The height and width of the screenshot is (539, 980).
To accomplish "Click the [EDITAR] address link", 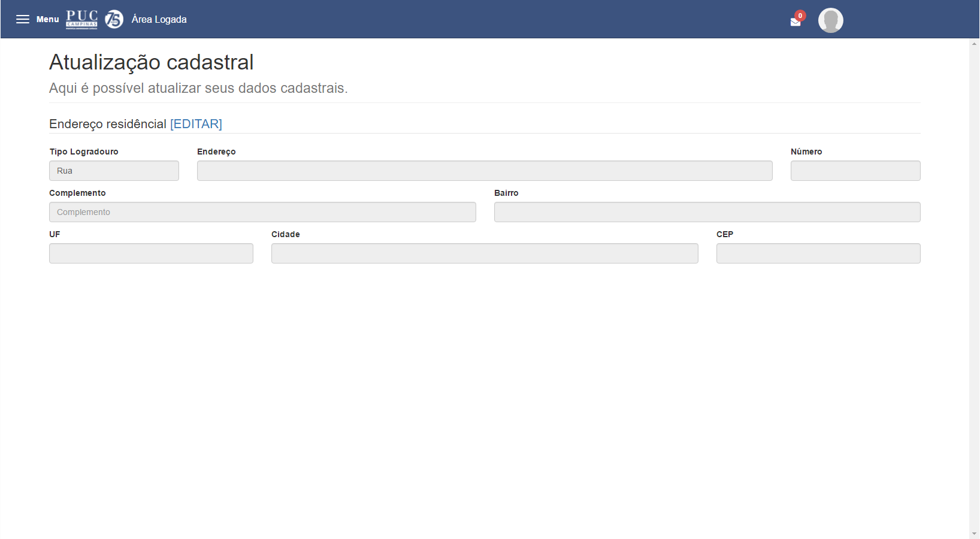I will [196, 124].
